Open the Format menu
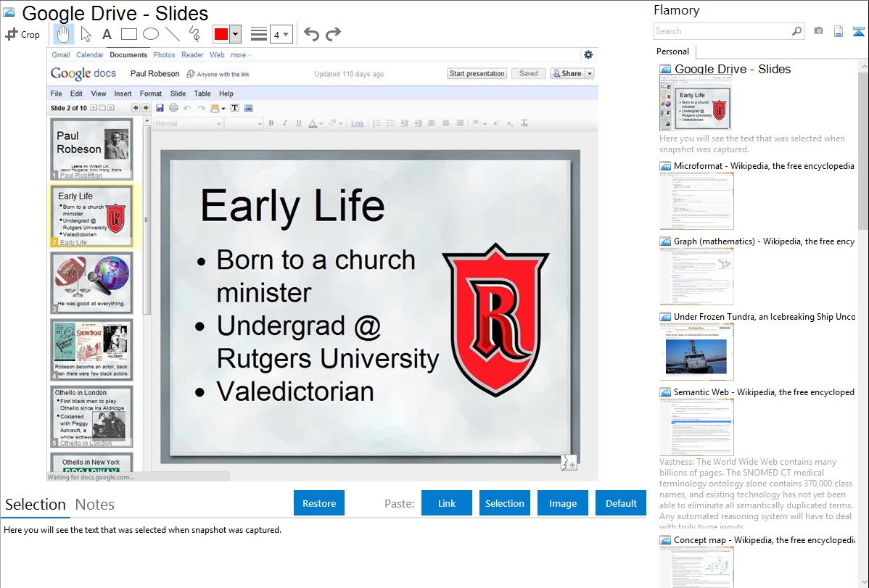Screen dimensions: 869x588 pos(151,94)
